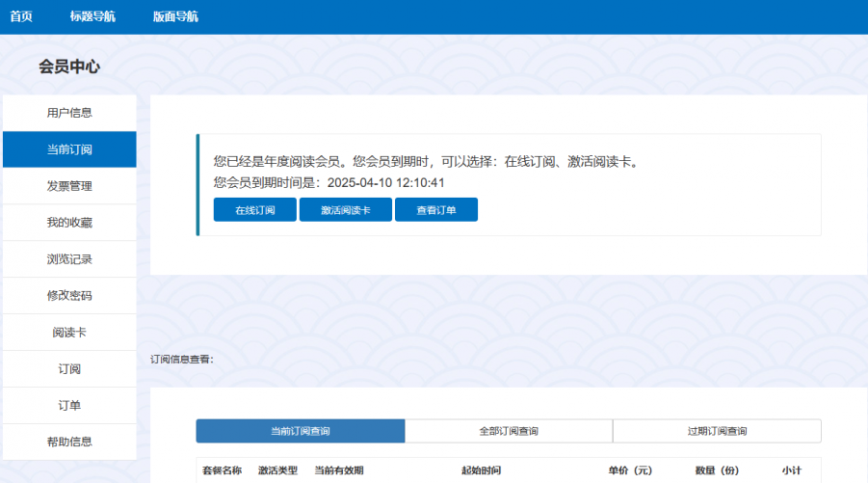Viewport: 868px width, 483px height.
Task: Click the 在线订阅 button
Action: point(255,210)
